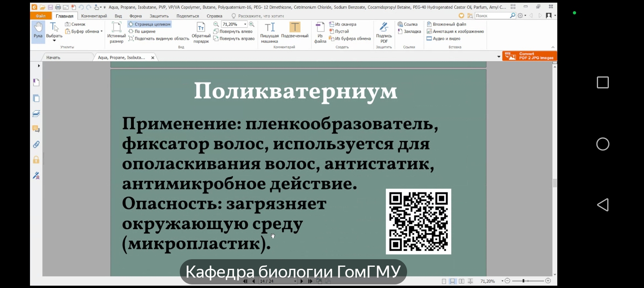Insert a Ссылка link
This screenshot has height=288, width=644.
tap(407, 24)
